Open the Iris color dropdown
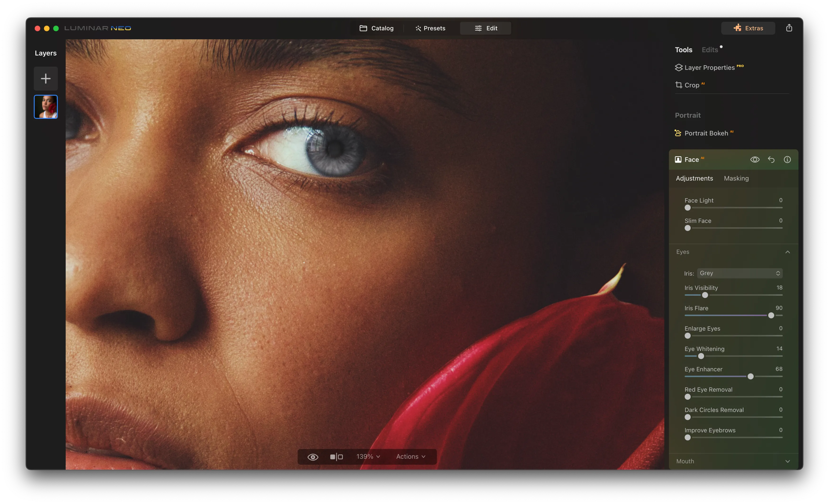This screenshot has width=829, height=504. tap(739, 273)
